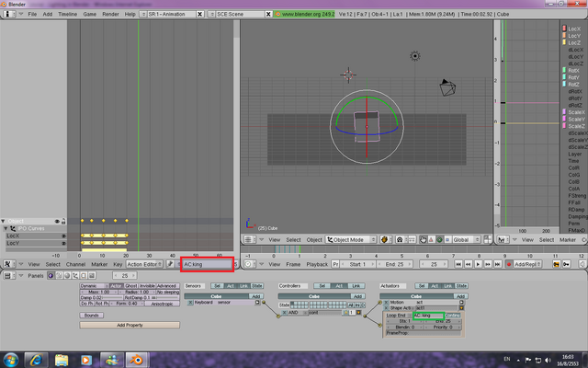Open the Editing panel icon

pyautogui.click(x=84, y=276)
